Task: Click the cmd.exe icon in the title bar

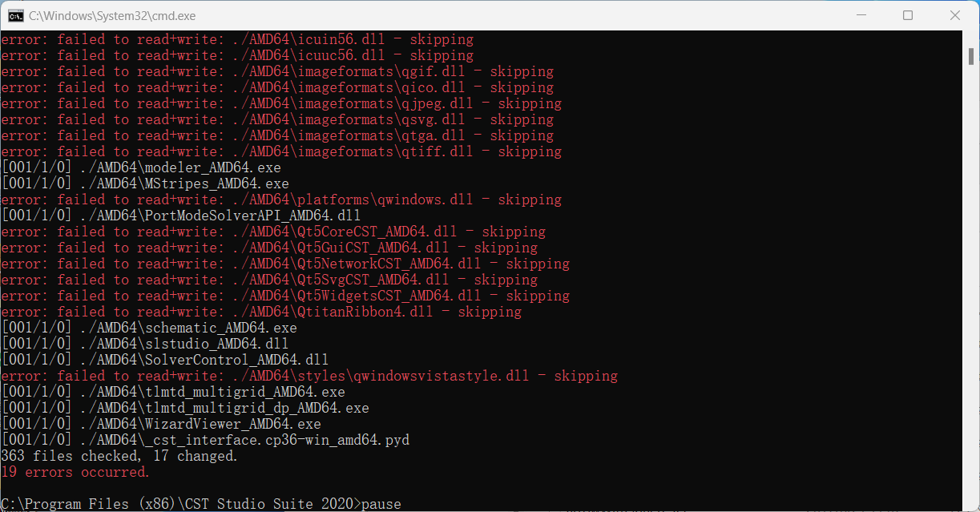Action: [x=15, y=15]
